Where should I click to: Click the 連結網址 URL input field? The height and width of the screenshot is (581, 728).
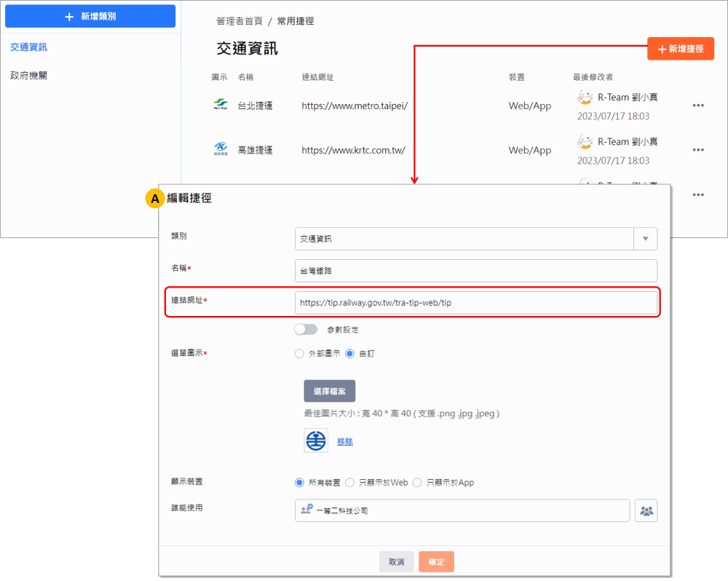(476, 303)
